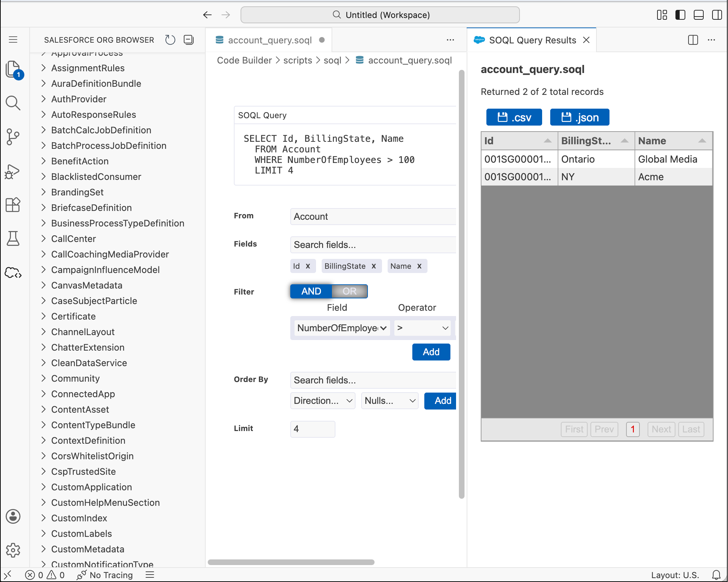Screen dimensions: 728x582
Task: Remove the Id field chip
Action: [x=308, y=266]
